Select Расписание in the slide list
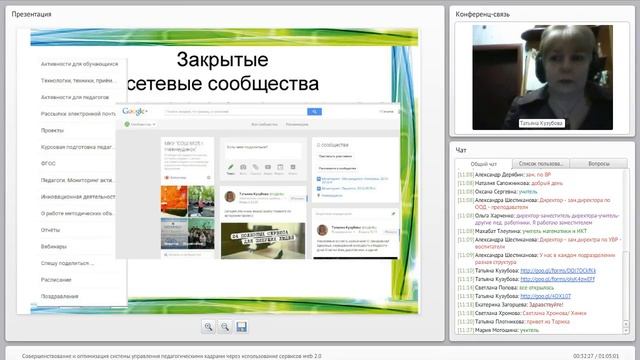The height and width of the screenshot is (360, 640). coord(56,280)
